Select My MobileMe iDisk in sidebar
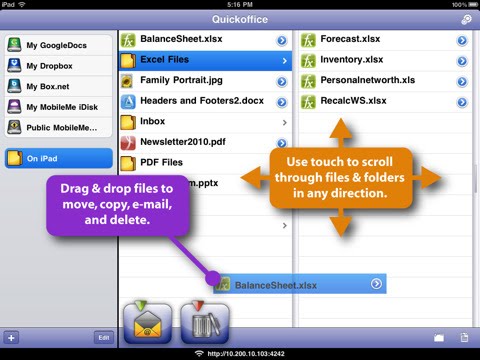 (x=59, y=107)
